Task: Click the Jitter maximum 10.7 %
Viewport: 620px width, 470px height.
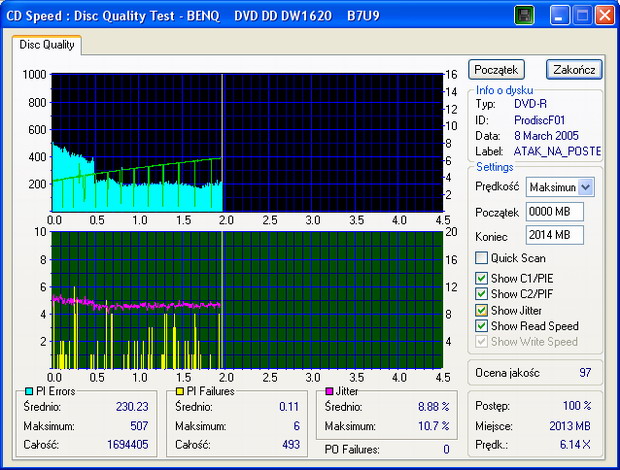Action: point(434,426)
